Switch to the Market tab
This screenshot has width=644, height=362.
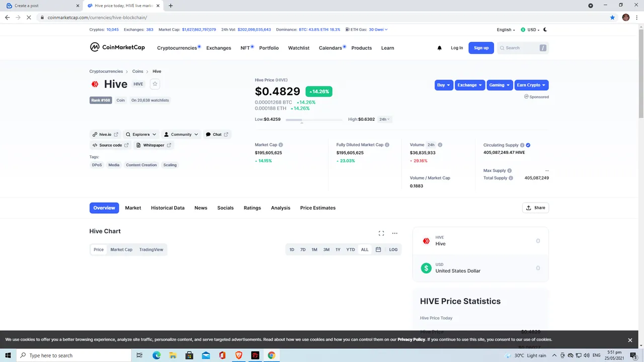click(133, 208)
